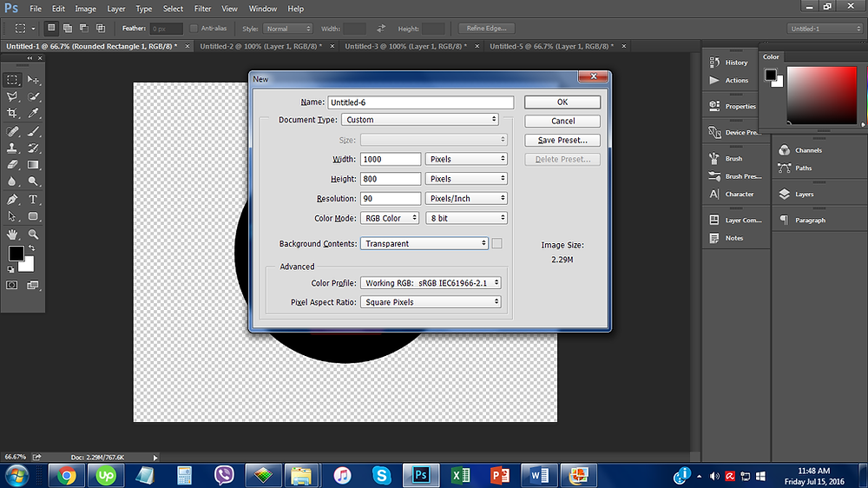Screen dimensions: 868x488
Task: Click the Resolution value field
Action: pyautogui.click(x=391, y=198)
